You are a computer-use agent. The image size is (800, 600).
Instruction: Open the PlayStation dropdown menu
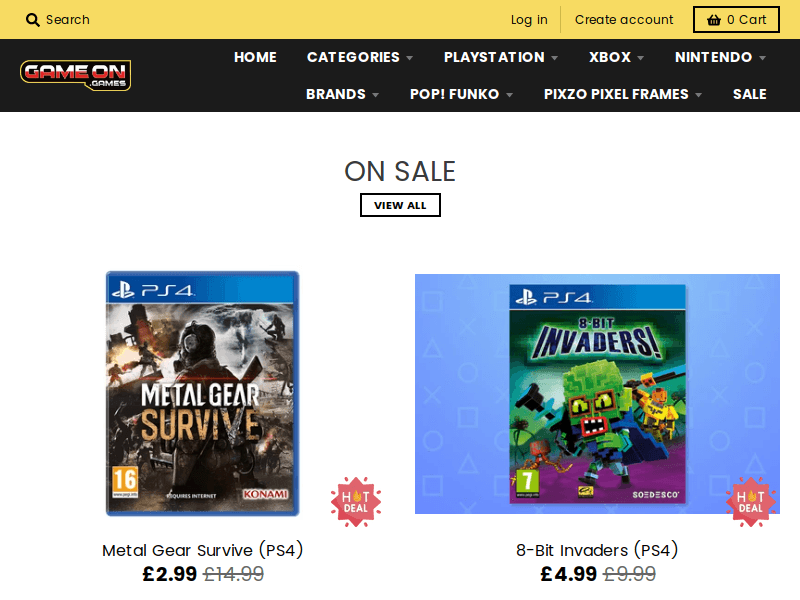pyautogui.click(x=500, y=57)
